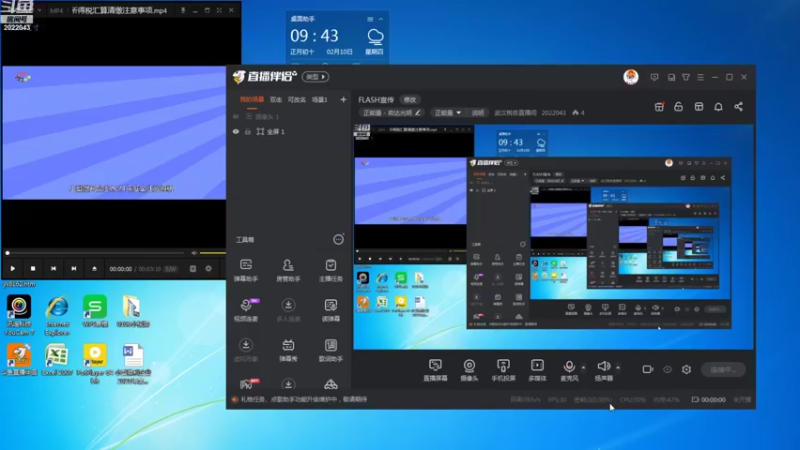Open the gift box icon with the red dot
800x450 pixels.
click(659, 107)
